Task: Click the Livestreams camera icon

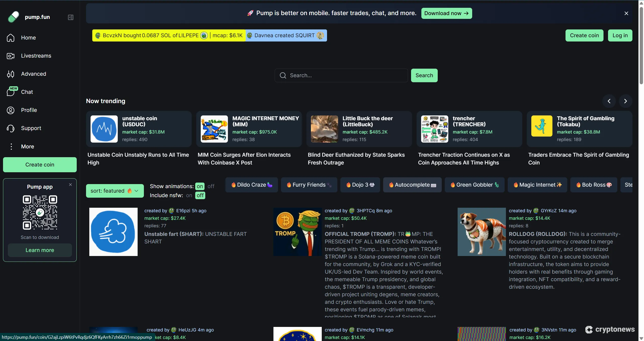Action: (x=11, y=56)
